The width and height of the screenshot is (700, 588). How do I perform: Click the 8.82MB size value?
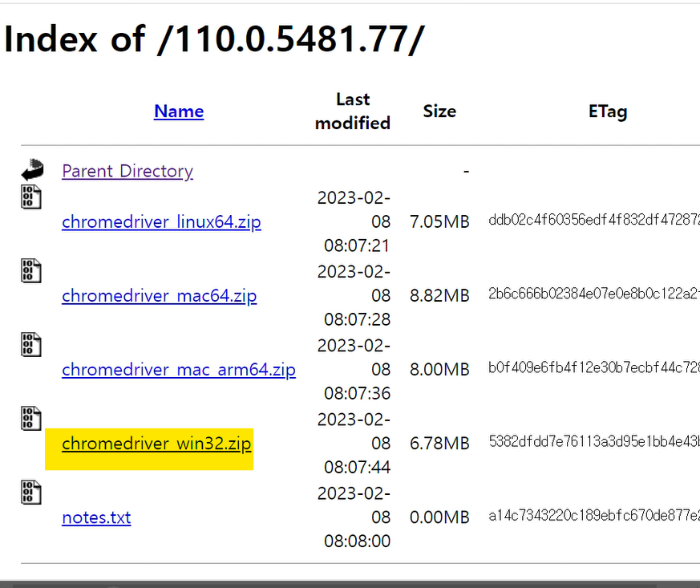click(439, 295)
